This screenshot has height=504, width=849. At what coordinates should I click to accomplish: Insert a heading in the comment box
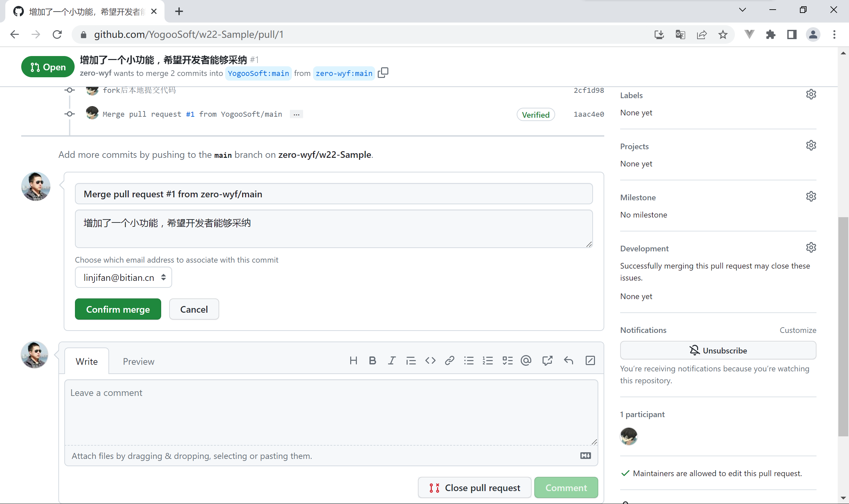click(x=354, y=360)
